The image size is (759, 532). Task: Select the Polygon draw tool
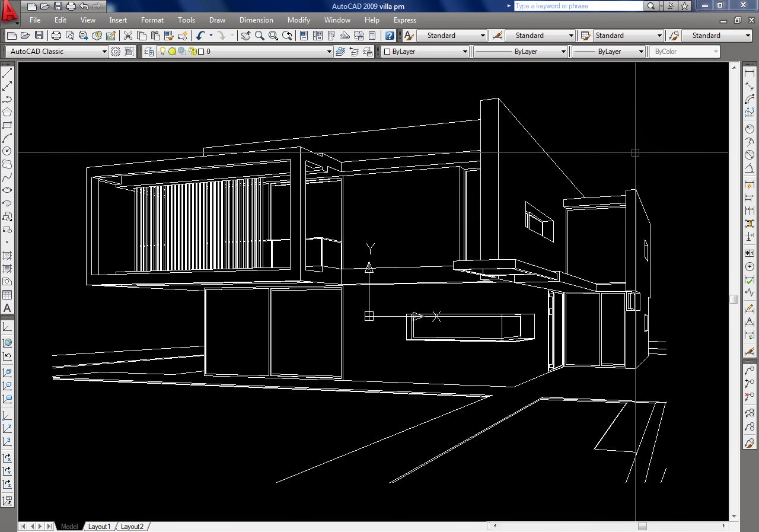tap(7, 112)
